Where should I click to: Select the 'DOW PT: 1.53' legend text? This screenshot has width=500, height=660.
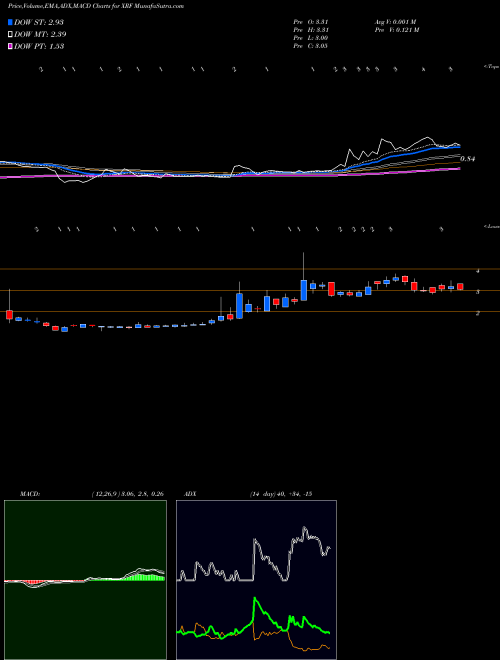pos(39,46)
